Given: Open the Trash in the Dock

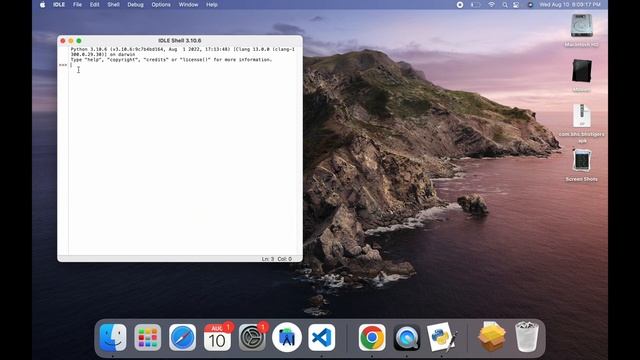Looking at the screenshot, I should pos(527,338).
